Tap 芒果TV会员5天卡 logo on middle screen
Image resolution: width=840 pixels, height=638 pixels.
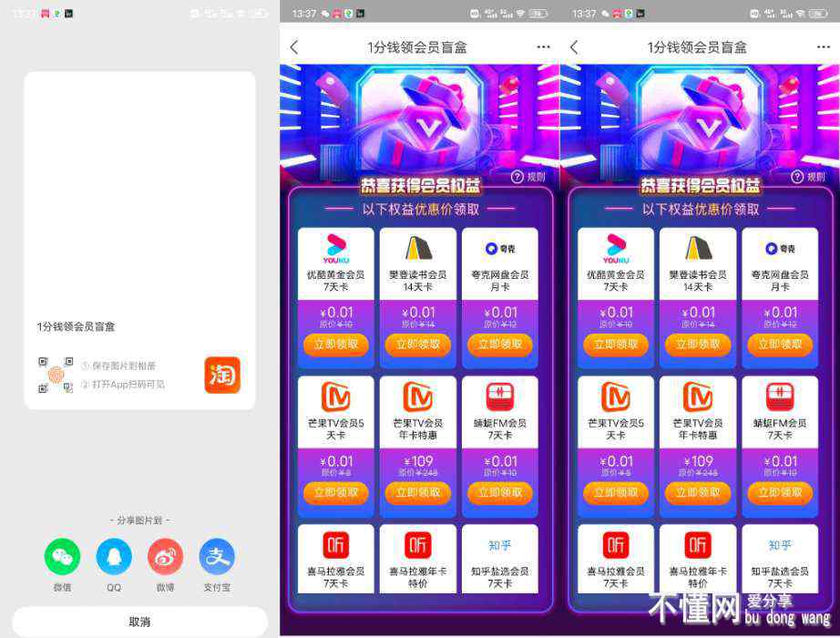point(336,396)
